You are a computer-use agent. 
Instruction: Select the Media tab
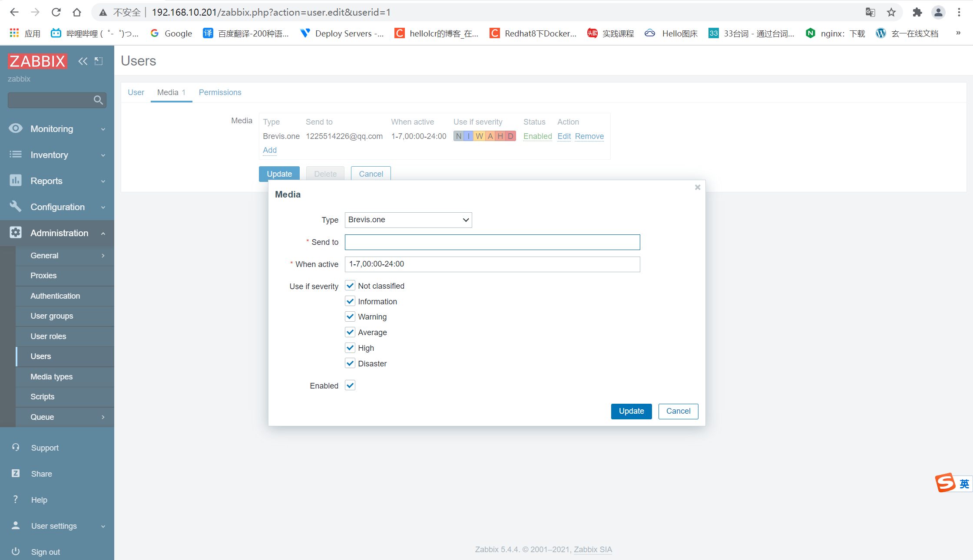(x=171, y=92)
